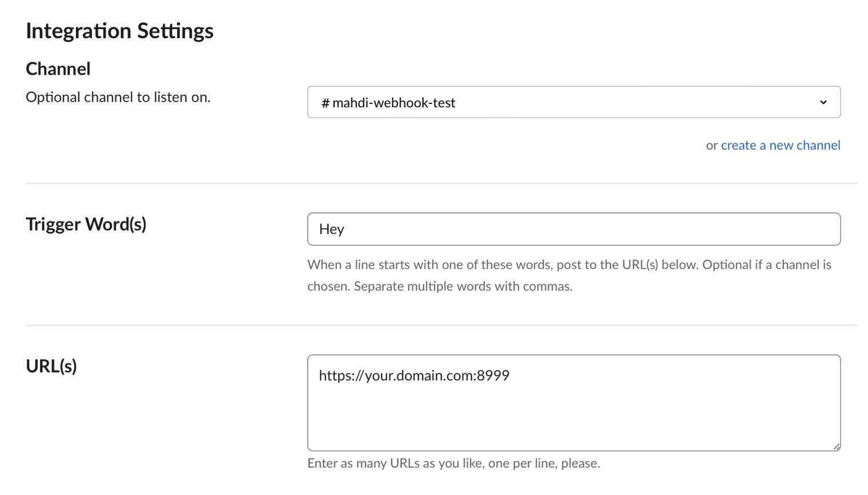Click the https://your.domain.com:8999 URL text
Image resolution: width=868 pixels, height=495 pixels.
coord(414,376)
